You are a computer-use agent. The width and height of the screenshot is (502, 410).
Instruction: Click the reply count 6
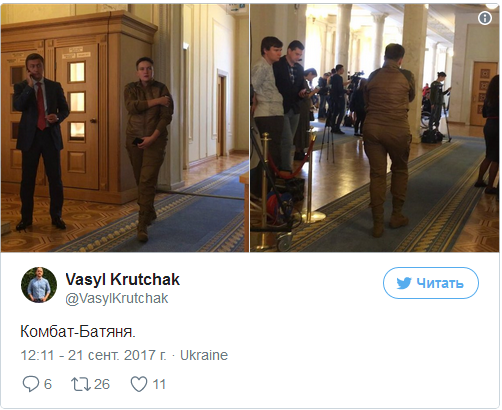[x=48, y=384]
